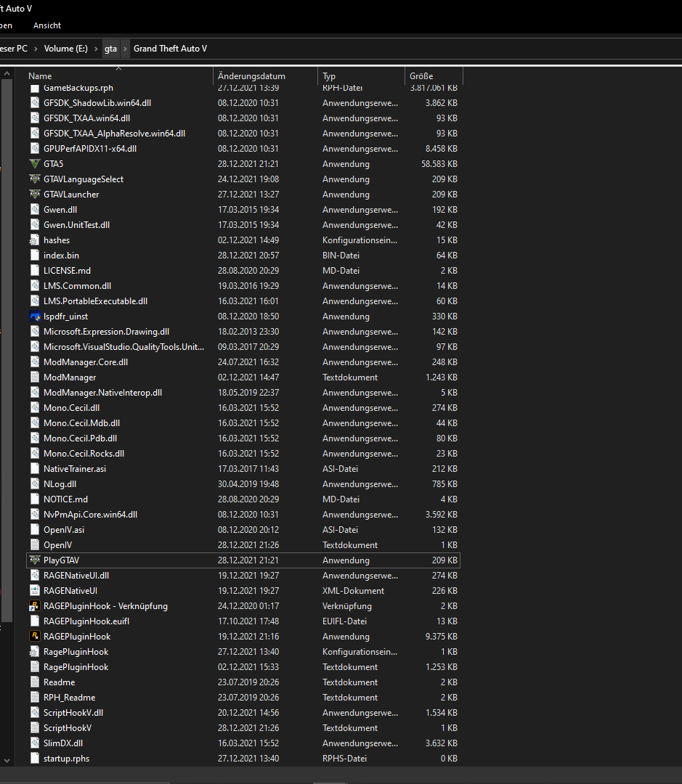Click the RAGEPluginHook application icon
Viewport: 682px width, 784px height.
click(x=35, y=636)
